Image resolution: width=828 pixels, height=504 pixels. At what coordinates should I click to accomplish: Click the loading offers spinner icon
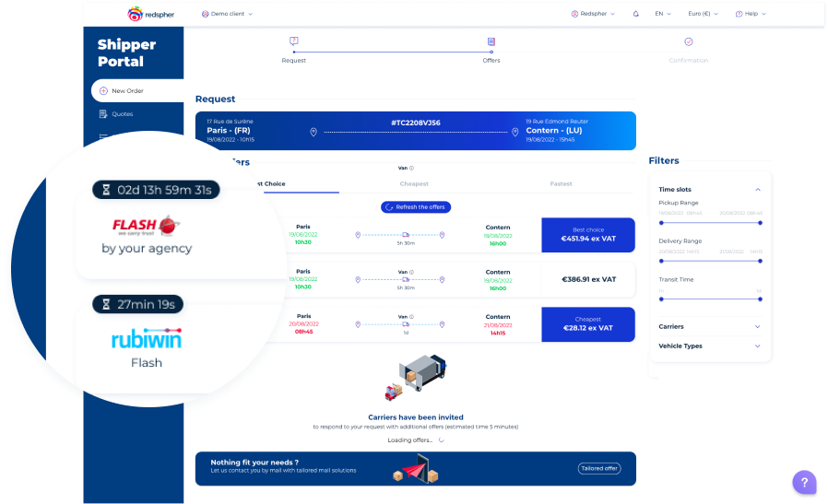tap(441, 440)
